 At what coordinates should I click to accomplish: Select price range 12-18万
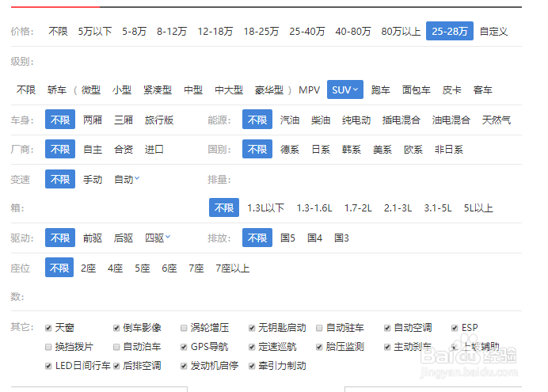click(215, 32)
